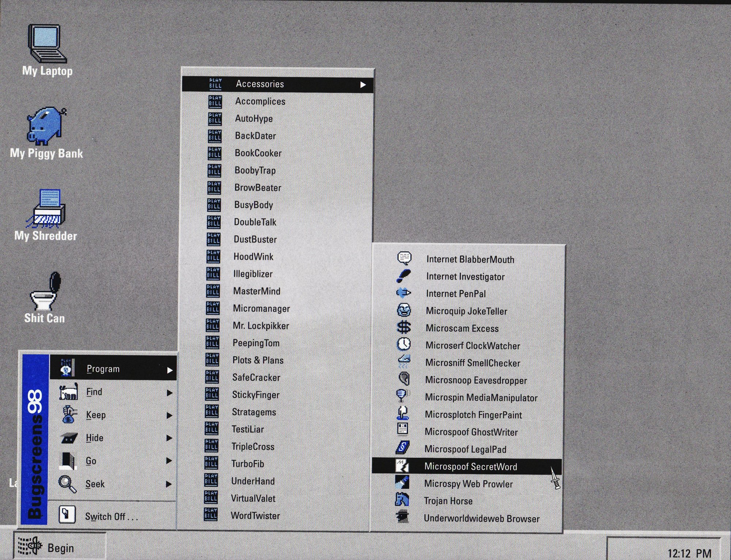Choose Microspoof SecretWord from the menu

(470, 466)
